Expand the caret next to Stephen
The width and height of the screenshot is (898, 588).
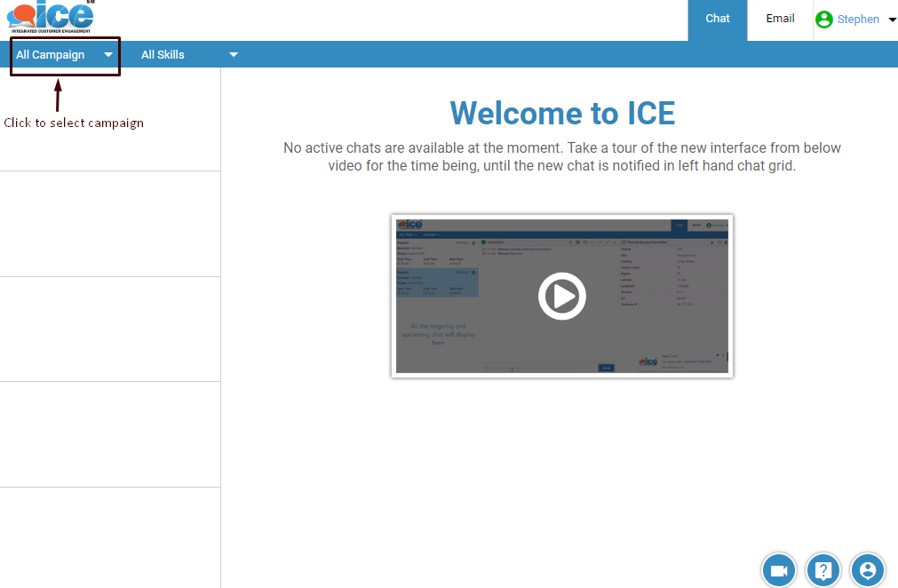tap(892, 20)
